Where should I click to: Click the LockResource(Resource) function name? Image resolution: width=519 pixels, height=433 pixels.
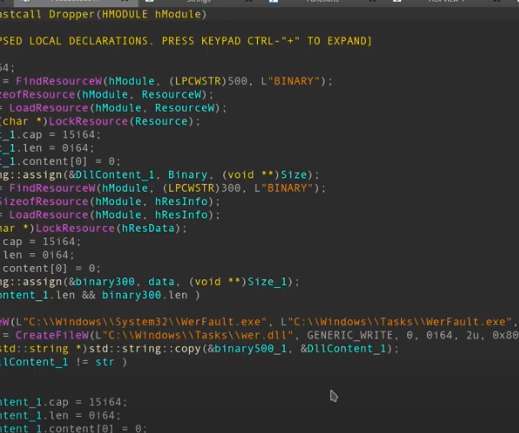pos(88,121)
